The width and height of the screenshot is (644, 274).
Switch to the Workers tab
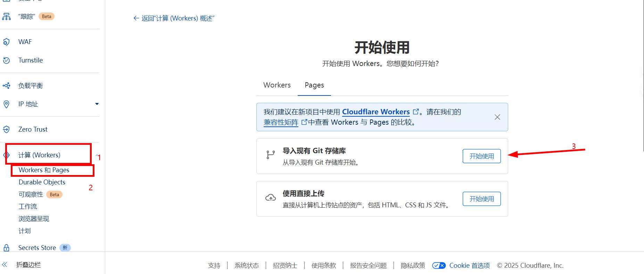point(277,85)
